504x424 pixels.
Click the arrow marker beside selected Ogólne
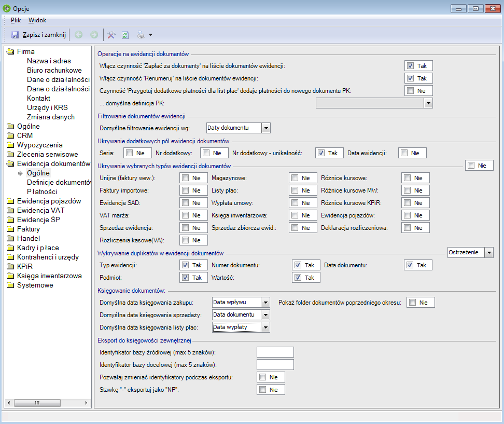(20, 173)
